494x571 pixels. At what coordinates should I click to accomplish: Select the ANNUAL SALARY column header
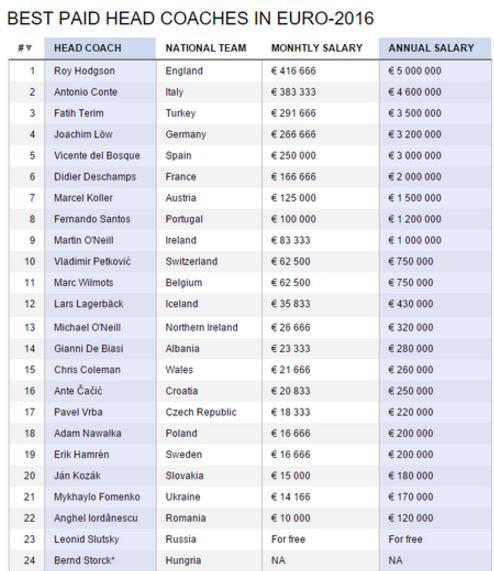tap(431, 48)
